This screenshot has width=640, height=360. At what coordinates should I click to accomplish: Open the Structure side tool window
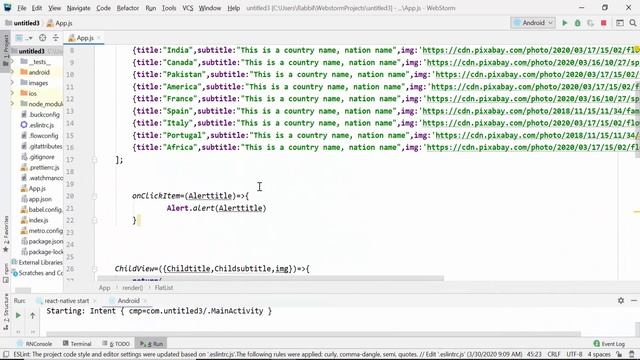pyautogui.click(x=6, y=311)
